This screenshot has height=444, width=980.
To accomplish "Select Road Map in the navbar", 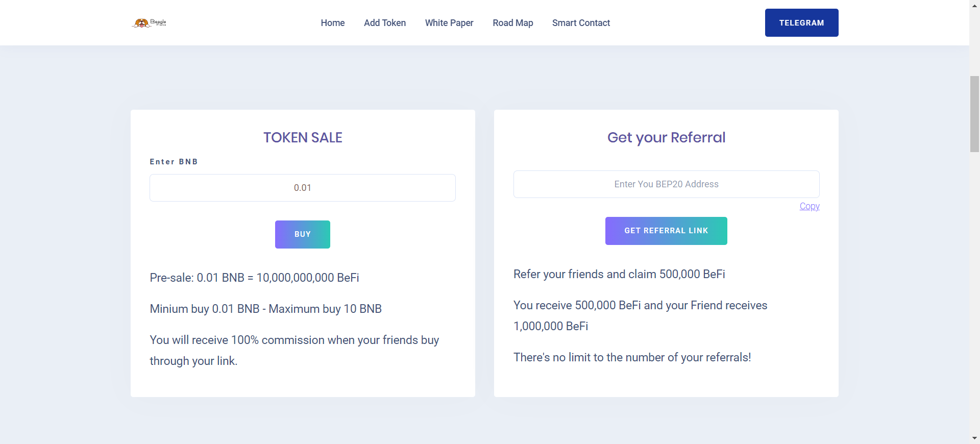I will [513, 23].
